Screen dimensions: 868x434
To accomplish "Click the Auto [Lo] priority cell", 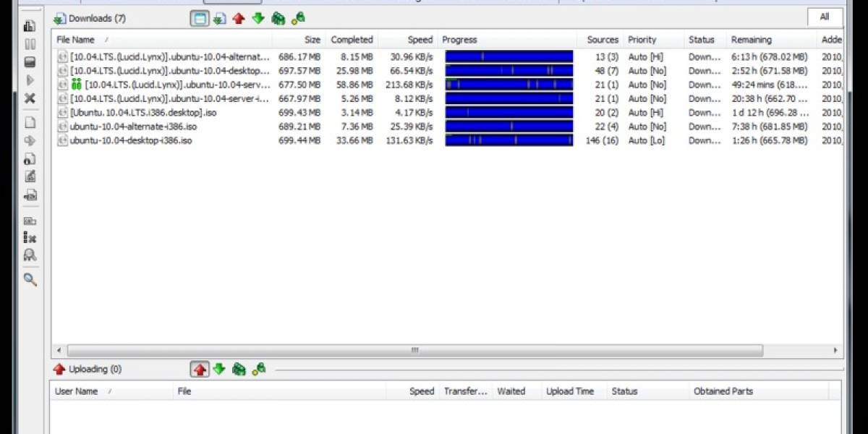I will 646,140.
